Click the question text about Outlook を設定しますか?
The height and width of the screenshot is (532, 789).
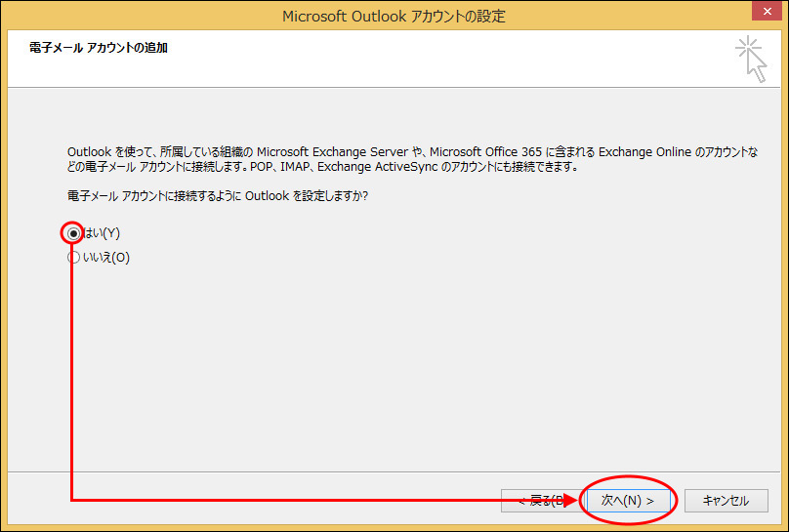click(218, 195)
